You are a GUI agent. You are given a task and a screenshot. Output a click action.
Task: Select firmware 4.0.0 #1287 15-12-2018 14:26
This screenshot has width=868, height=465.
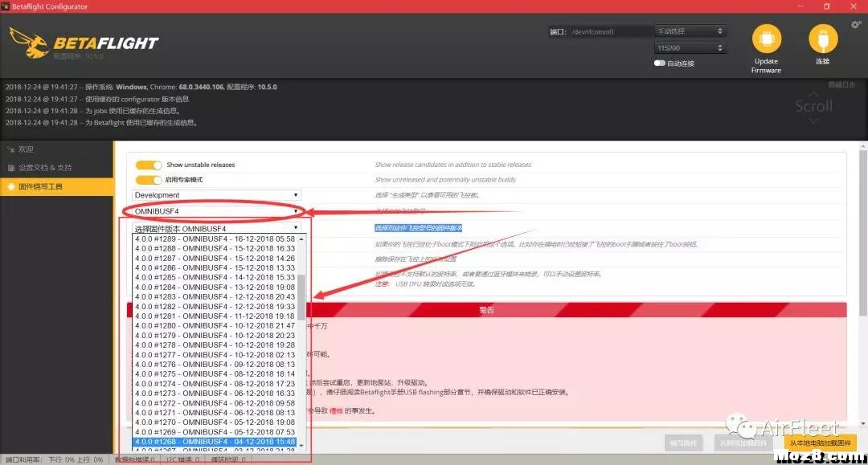click(x=215, y=259)
